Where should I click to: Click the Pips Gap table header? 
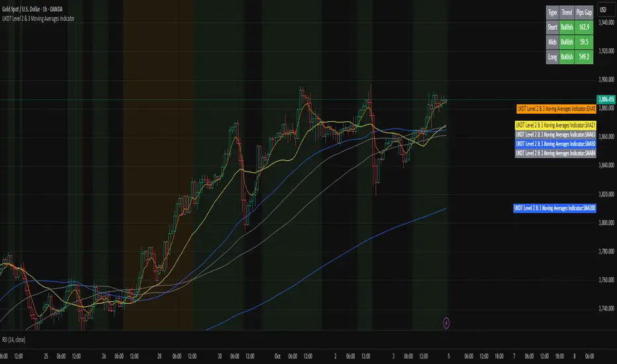[x=584, y=13]
